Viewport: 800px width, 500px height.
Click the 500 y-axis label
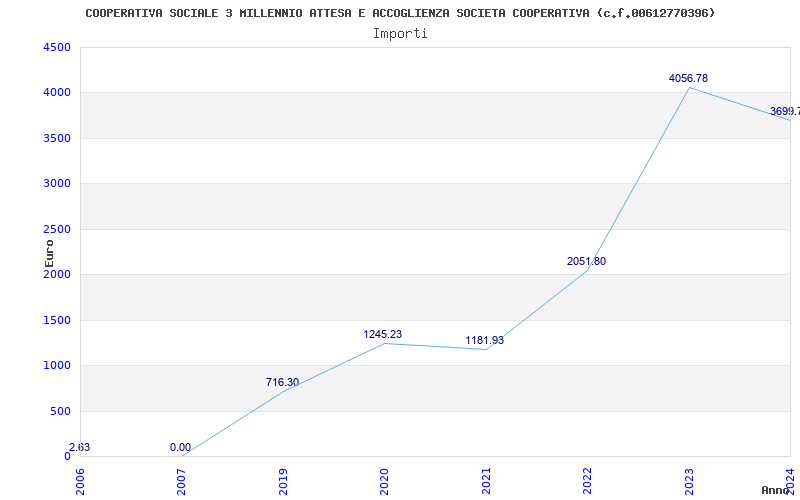[60, 411]
